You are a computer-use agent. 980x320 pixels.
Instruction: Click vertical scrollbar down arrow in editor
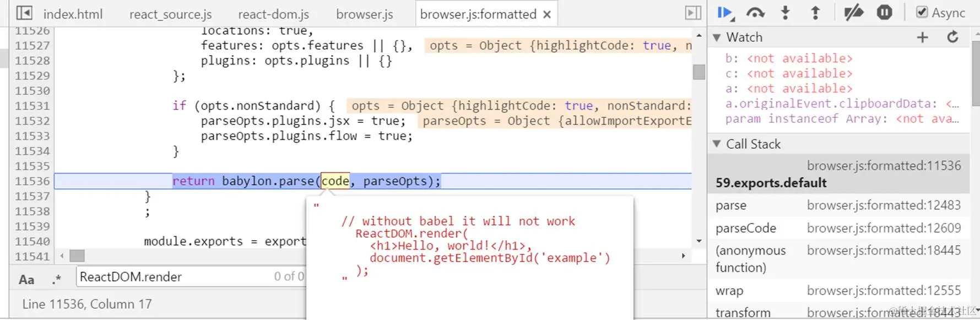click(699, 241)
